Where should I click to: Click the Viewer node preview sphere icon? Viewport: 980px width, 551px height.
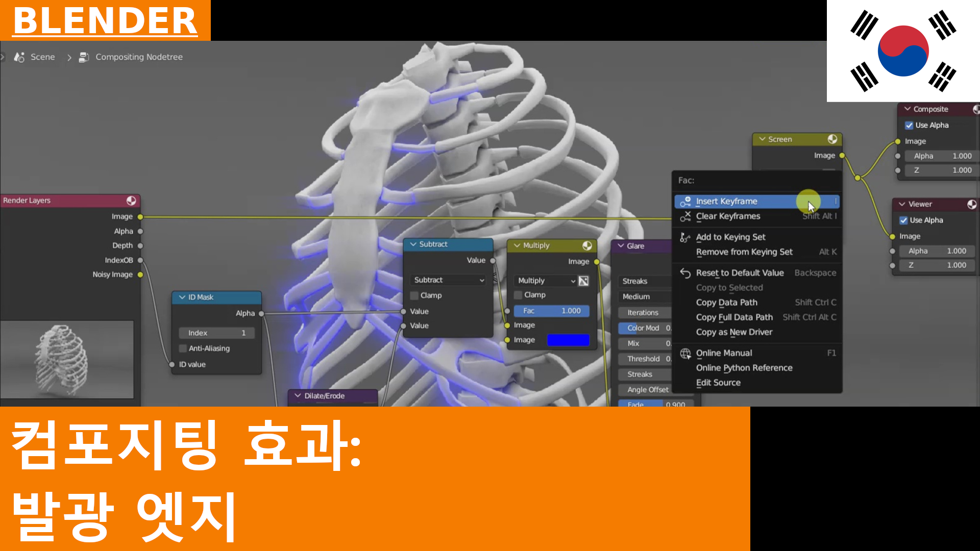[x=972, y=204]
